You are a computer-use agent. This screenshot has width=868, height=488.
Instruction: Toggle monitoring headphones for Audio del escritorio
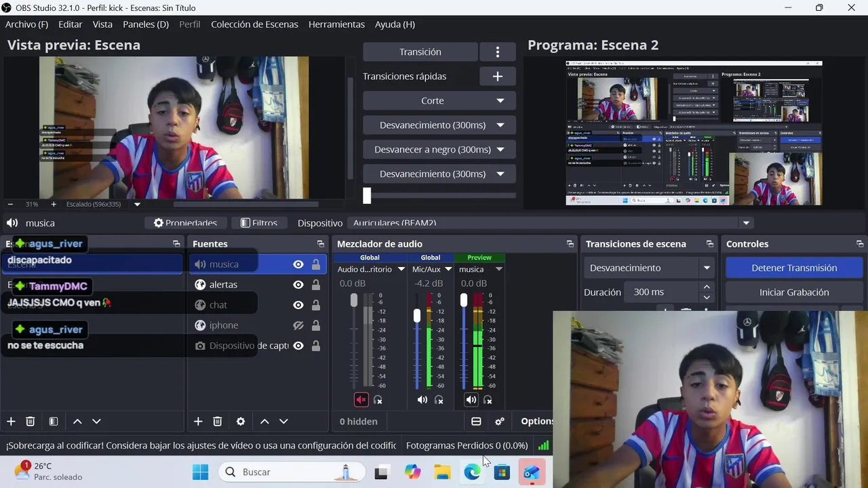click(x=378, y=400)
